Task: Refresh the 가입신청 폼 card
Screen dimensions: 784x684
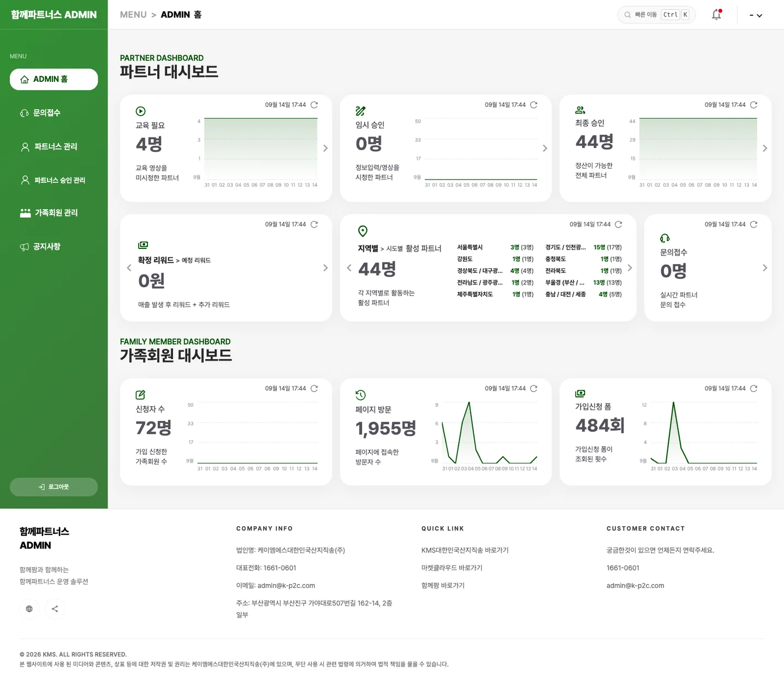Action: pos(754,389)
